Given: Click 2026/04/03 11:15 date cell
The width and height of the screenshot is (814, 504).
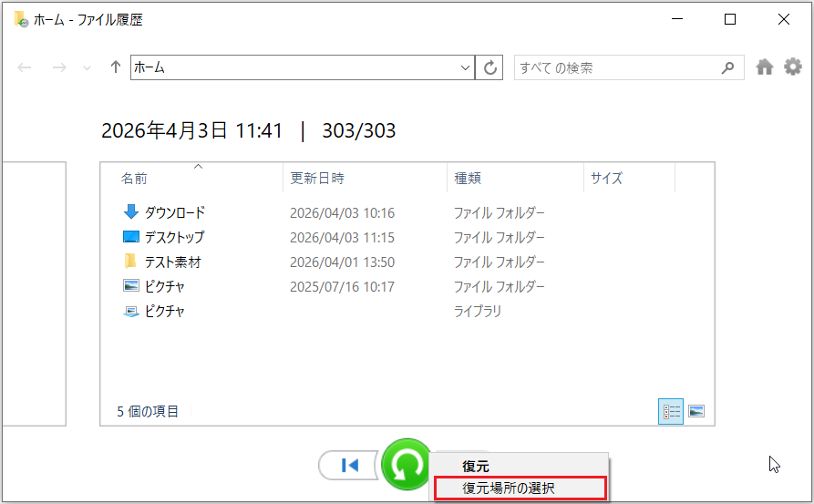Looking at the screenshot, I should (x=342, y=237).
